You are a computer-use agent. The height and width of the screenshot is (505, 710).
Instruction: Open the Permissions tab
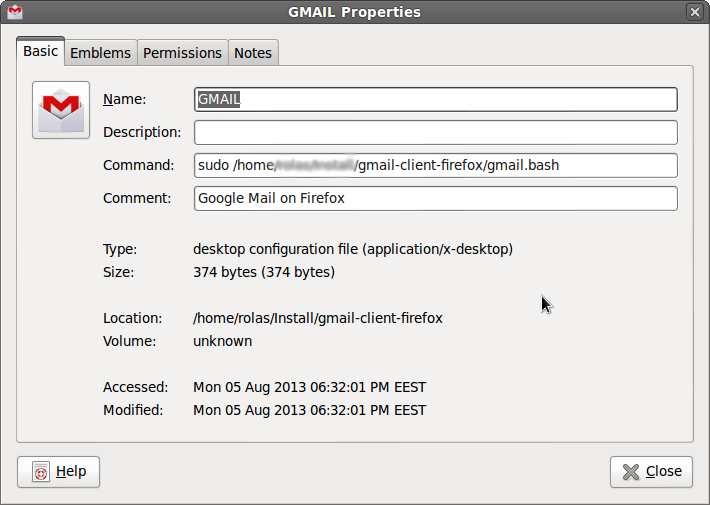(182, 53)
